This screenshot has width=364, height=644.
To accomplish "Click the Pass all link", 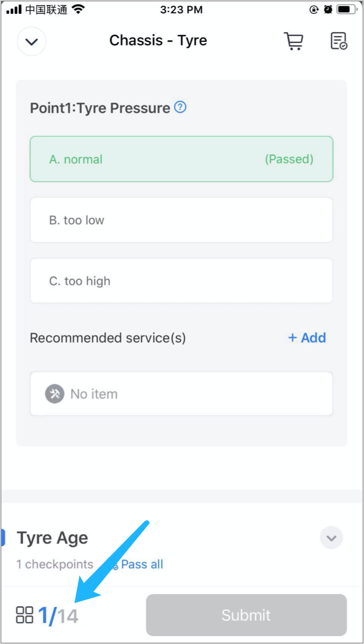I will pyautogui.click(x=141, y=564).
